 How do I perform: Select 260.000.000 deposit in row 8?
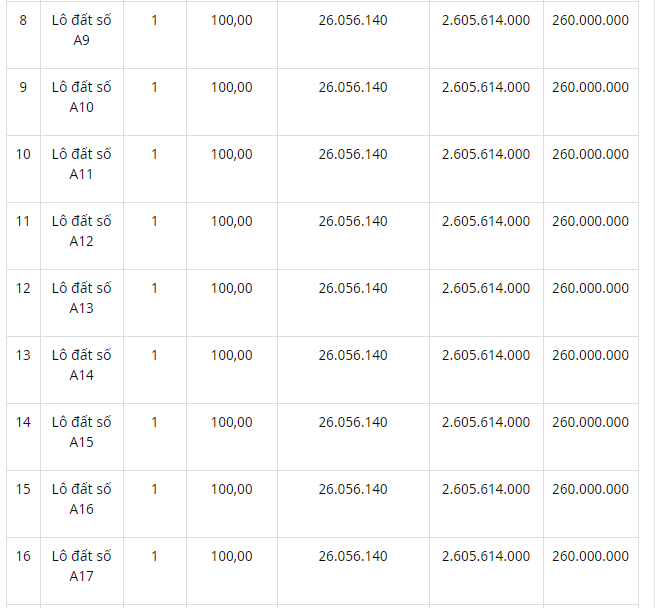point(590,20)
